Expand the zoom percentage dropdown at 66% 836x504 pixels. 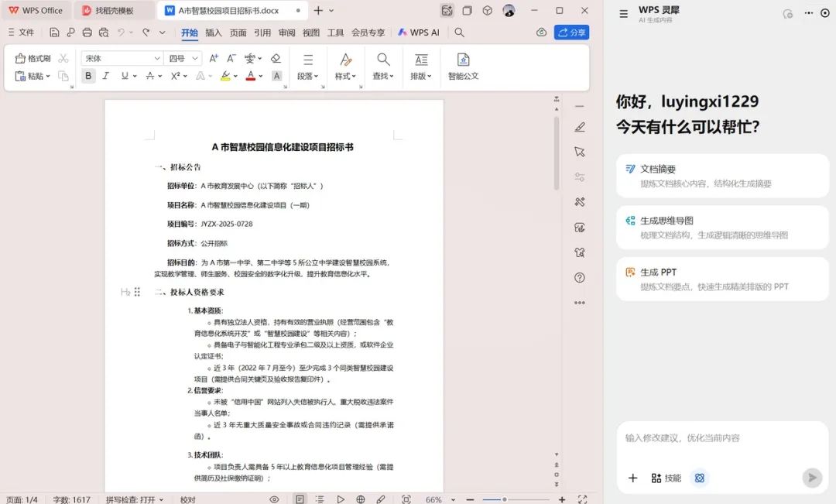tap(451, 499)
